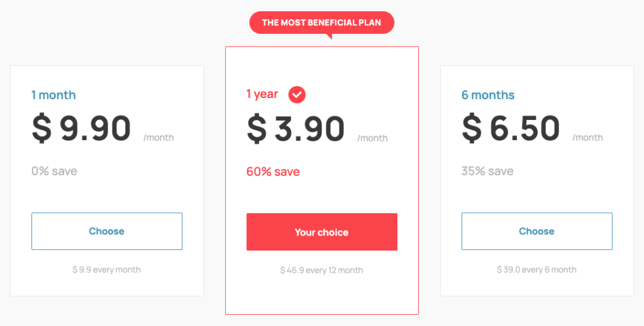Click the 0% save label
The image size is (644, 326).
tap(55, 171)
